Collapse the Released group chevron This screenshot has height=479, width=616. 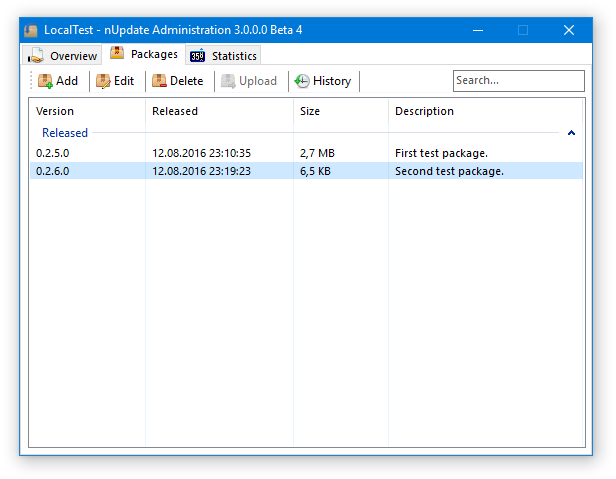[571, 133]
